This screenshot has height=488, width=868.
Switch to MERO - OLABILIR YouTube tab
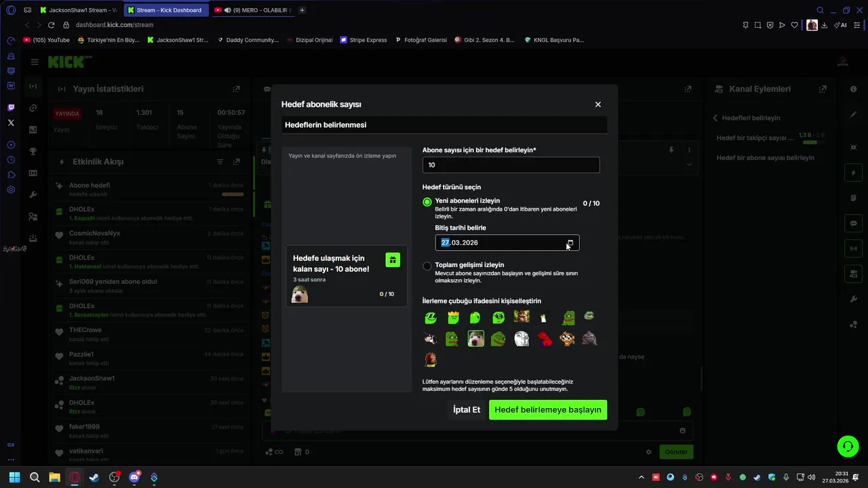pos(252,10)
